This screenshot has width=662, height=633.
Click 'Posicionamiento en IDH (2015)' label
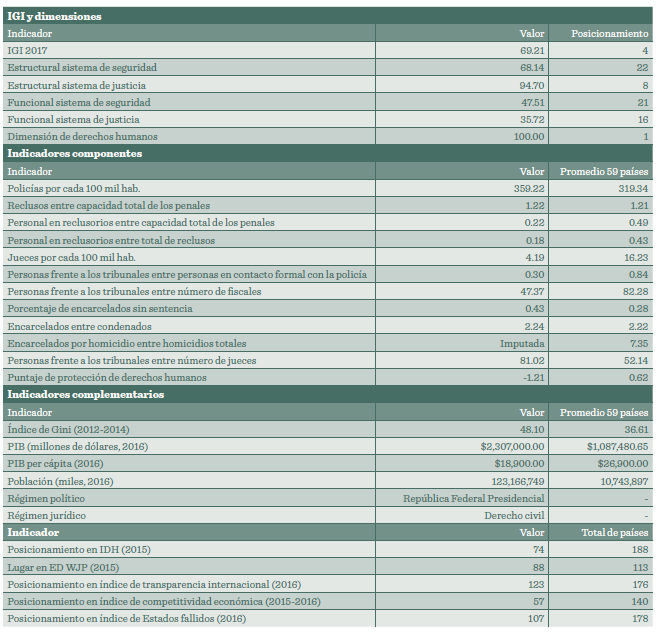click(79, 549)
